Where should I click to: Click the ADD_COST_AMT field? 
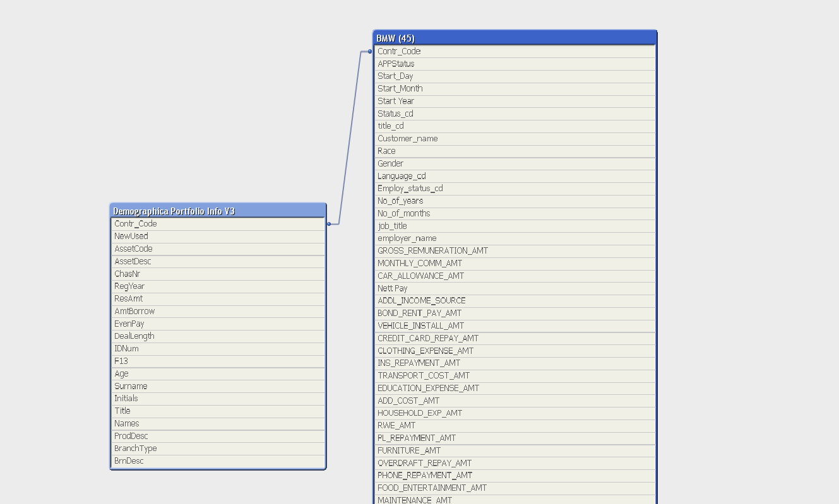click(515, 401)
